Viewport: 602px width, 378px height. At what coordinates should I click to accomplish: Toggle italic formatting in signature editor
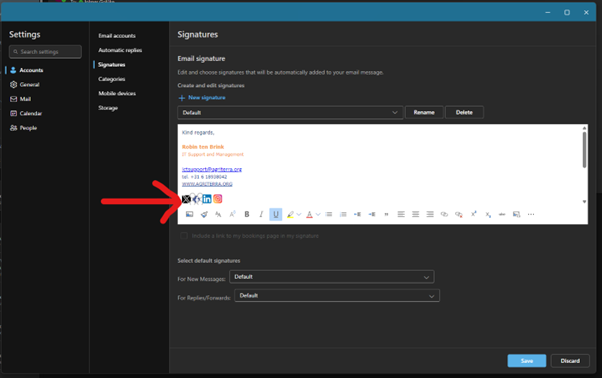(x=261, y=214)
